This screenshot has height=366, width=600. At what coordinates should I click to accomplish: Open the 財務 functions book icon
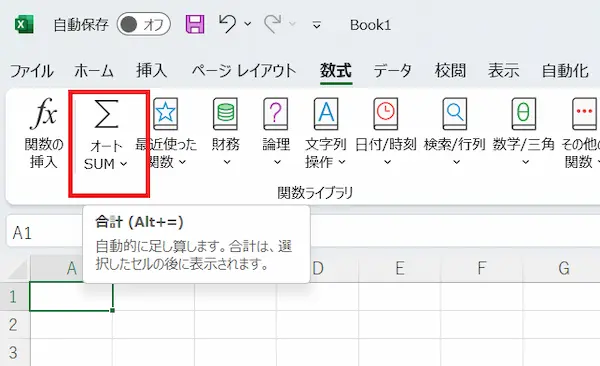[225, 113]
